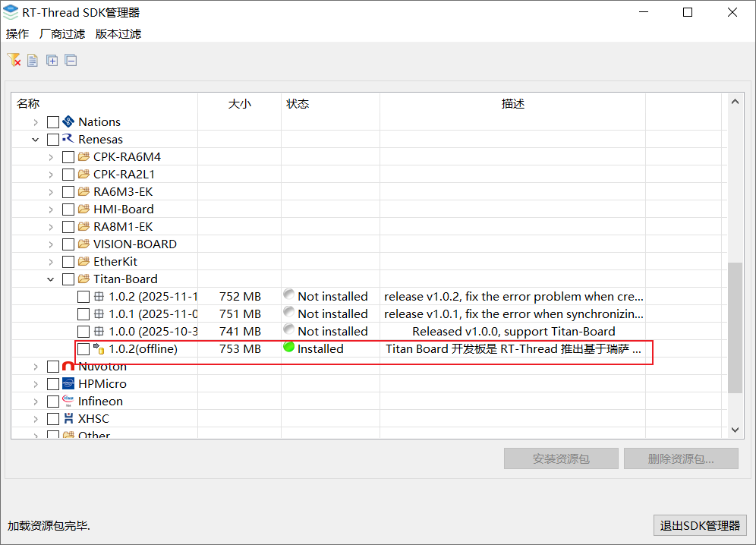The image size is (756, 545).
Task: Click the Renesas vendor logo icon
Action: pos(68,139)
